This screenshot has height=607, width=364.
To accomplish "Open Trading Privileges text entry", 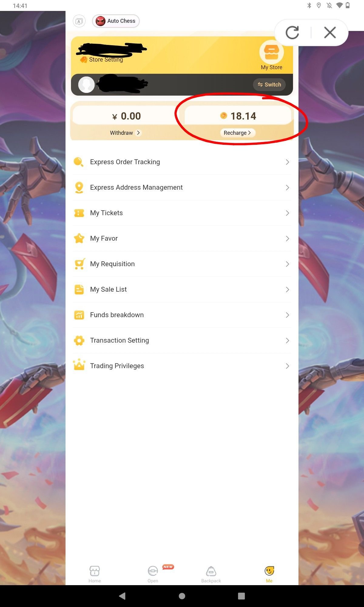I will coord(117,366).
